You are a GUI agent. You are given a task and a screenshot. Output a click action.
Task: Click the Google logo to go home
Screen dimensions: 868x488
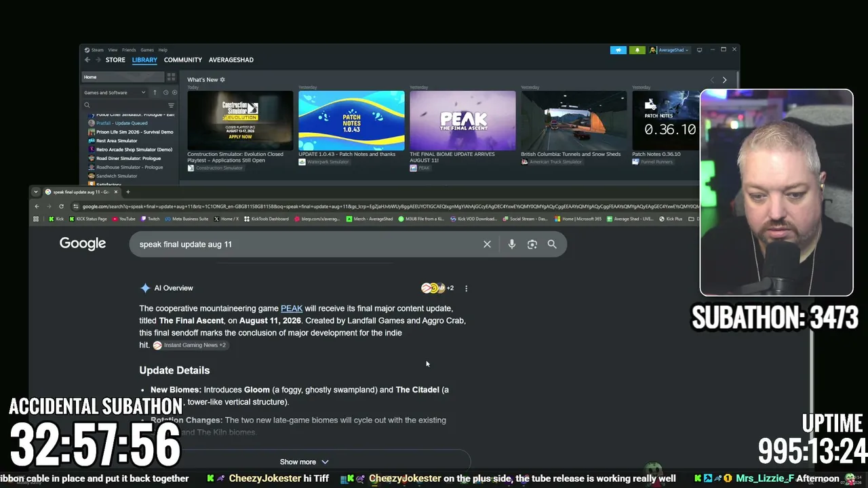(83, 244)
